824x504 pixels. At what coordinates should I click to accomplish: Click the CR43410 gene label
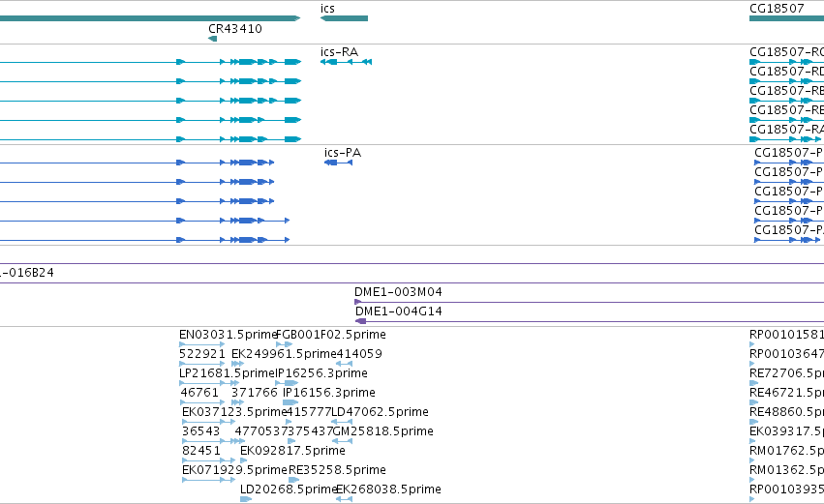pyautogui.click(x=235, y=29)
